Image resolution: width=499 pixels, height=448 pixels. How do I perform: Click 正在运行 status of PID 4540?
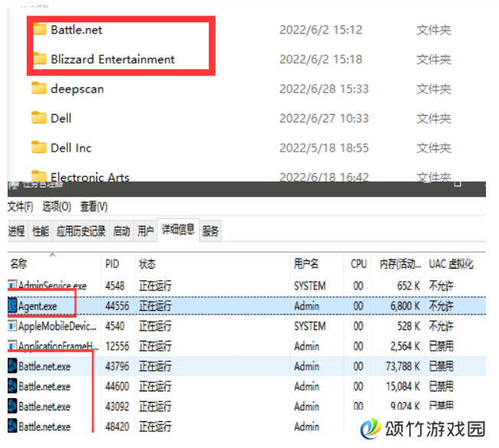tap(155, 326)
